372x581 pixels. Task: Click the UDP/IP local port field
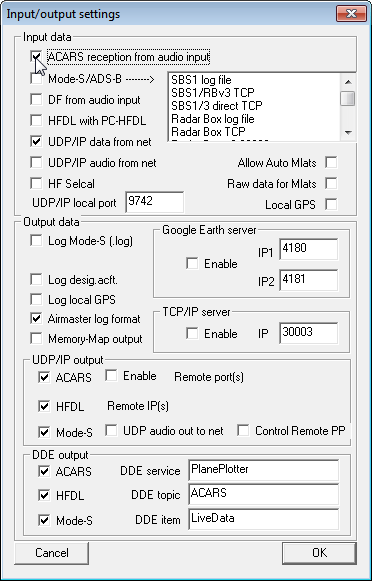click(155, 202)
